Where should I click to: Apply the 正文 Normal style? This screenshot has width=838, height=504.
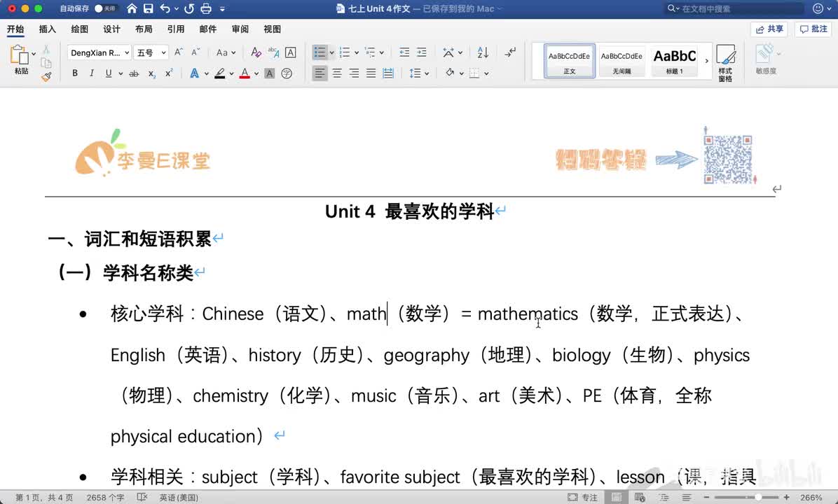tap(570, 61)
